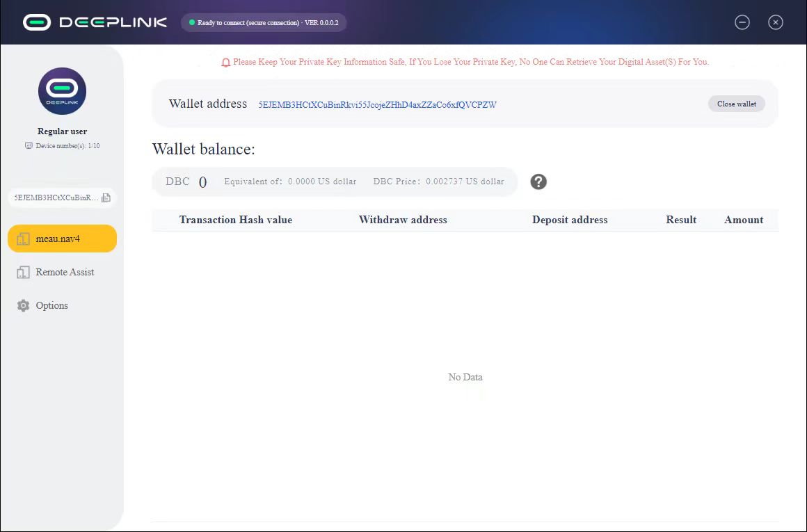Switch to the Remote Assist section

pos(65,271)
